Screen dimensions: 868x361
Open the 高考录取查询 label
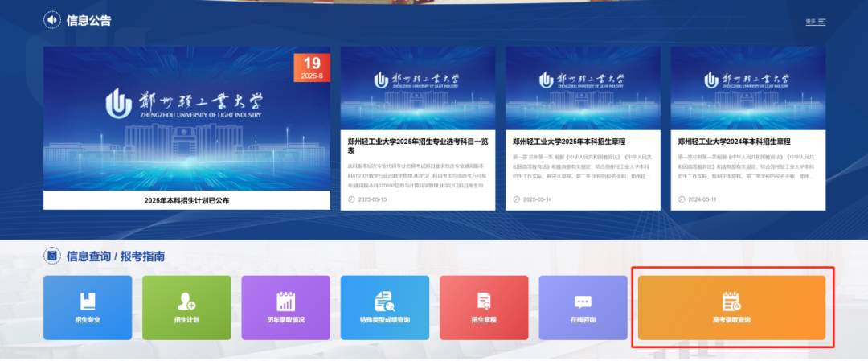[731, 320]
